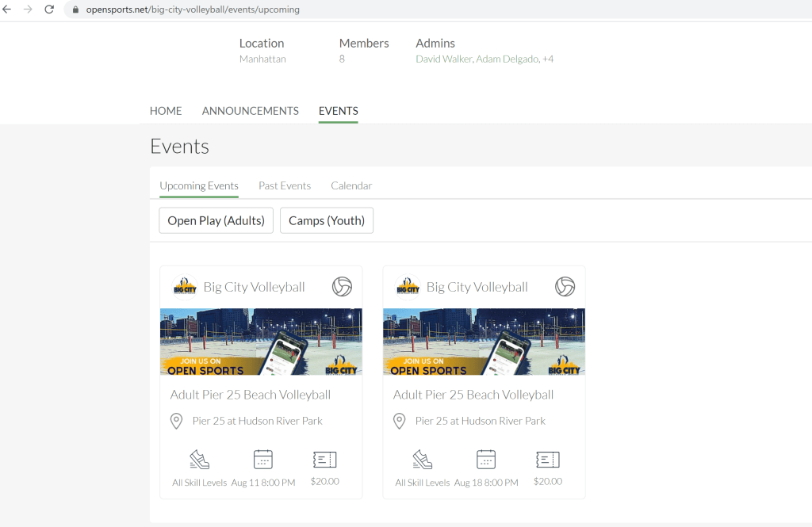Open the ANNOUNCEMENTS tab
The image size is (812, 527).
250,111
